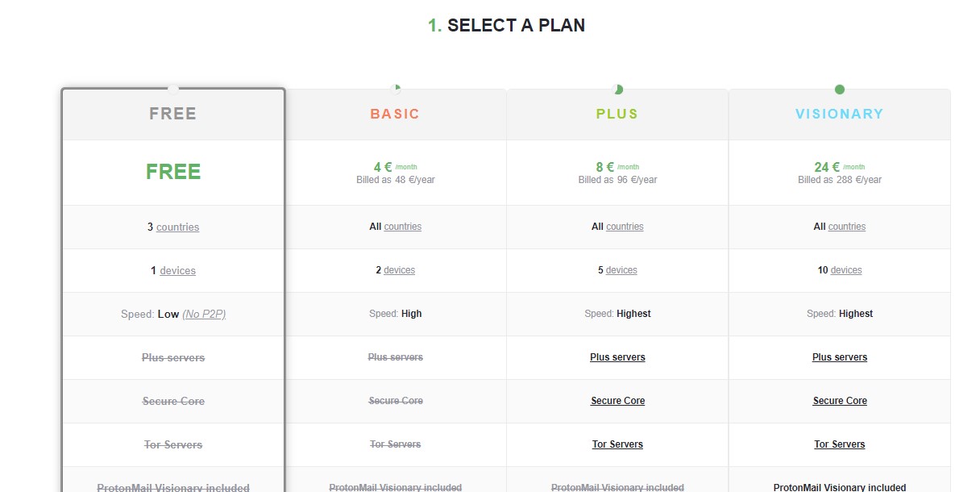Click the countries link under Visionary plan
980x492 pixels.
(x=847, y=227)
